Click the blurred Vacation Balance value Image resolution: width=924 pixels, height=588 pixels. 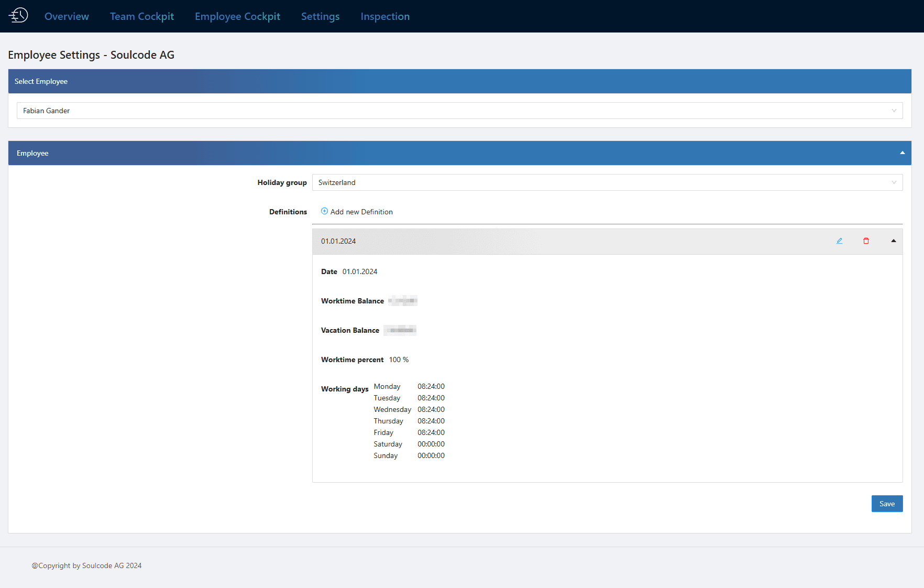tap(400, 330)
